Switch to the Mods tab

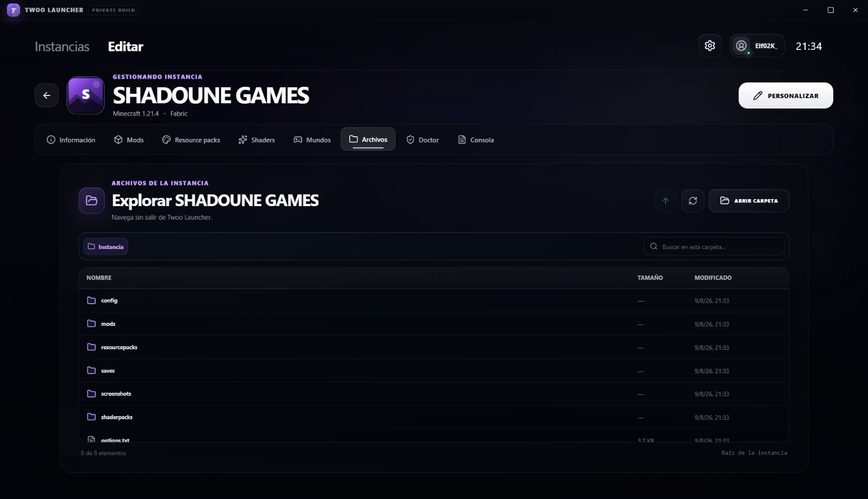[129, 140]
